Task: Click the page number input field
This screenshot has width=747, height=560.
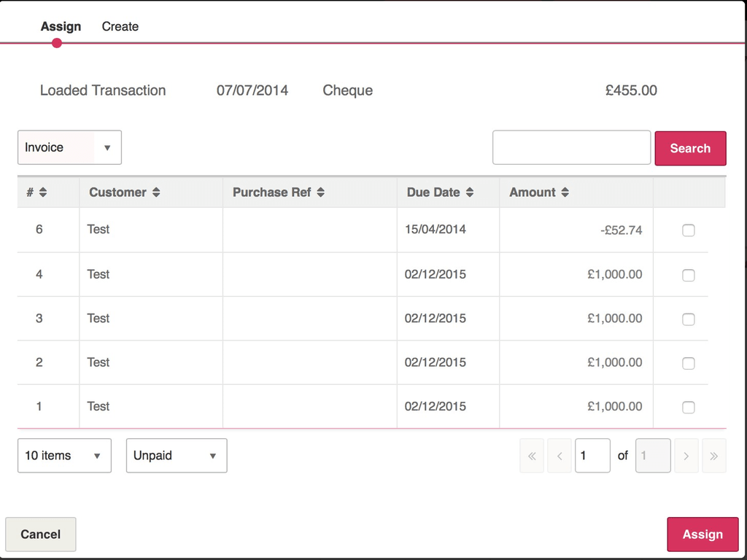Action: [x=592, y=455]
